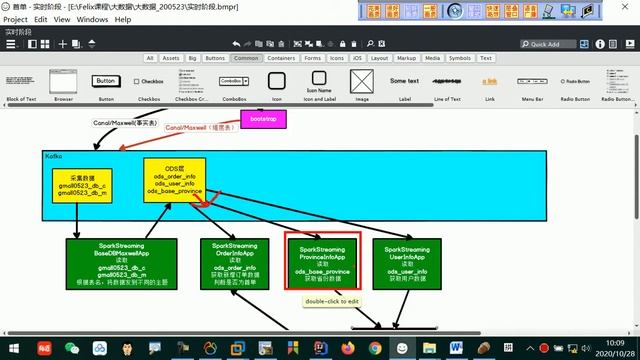Click the toggle markup icon beside zoom

click(382, 44)
